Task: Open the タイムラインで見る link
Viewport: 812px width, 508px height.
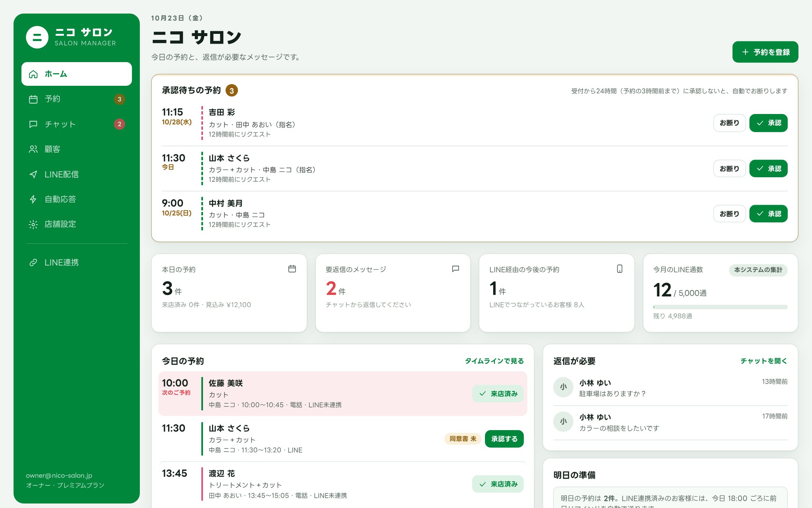Action: 494,361
